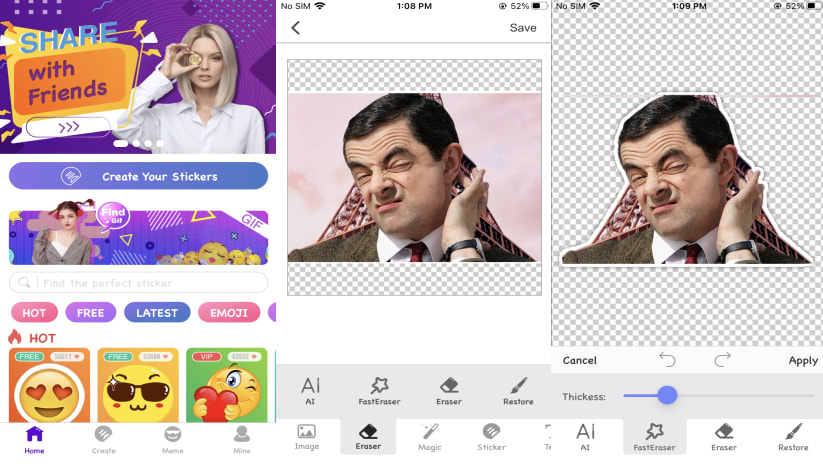Select the AI tool in middle editor
823x468 pixels.
[x=310, y=391]
